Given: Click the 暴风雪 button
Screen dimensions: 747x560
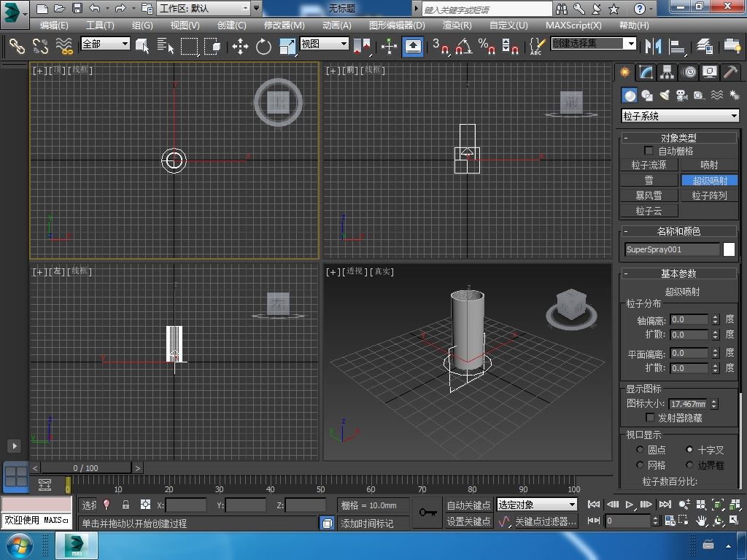Looking at the screenshot, I should coord(649,195).
